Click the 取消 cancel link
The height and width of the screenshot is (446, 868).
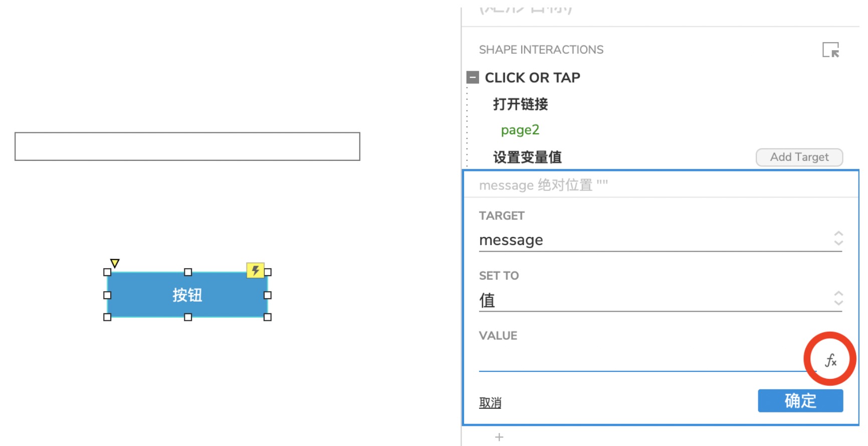[x=490, y=403]
